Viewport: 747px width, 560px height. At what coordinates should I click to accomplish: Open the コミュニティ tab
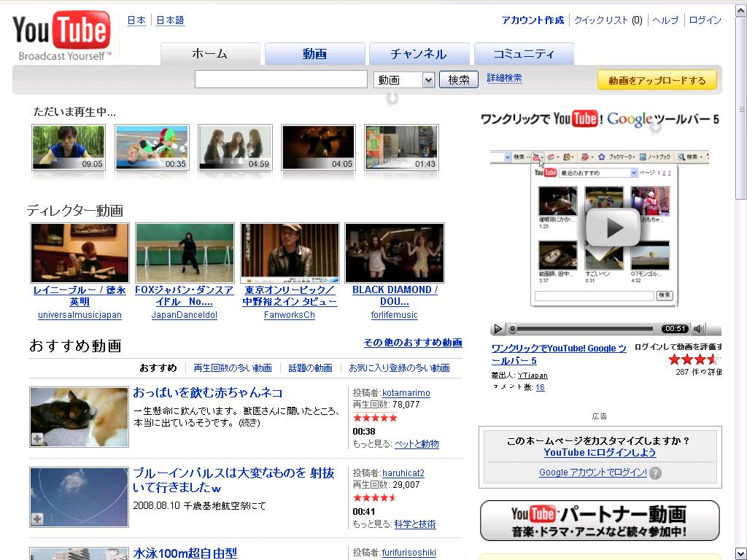click(x=524, y=54)
